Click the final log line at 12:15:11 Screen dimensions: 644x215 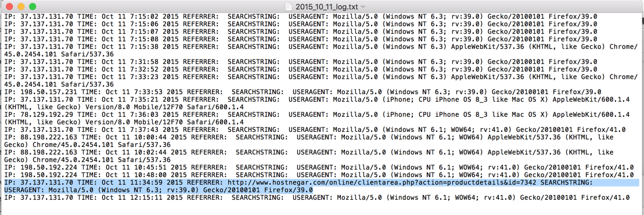pyautogui.click(x=316, y=198)
